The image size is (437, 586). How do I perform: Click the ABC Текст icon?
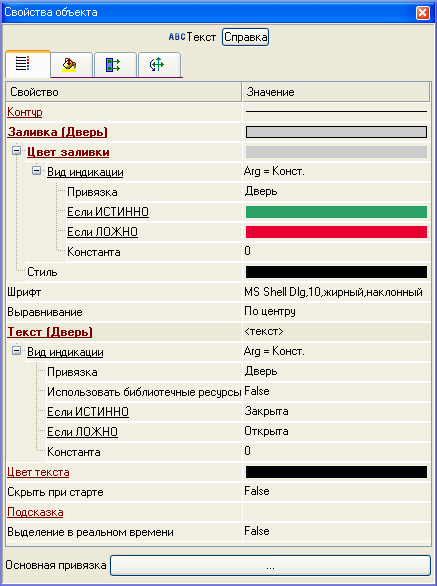pos(177,37)
